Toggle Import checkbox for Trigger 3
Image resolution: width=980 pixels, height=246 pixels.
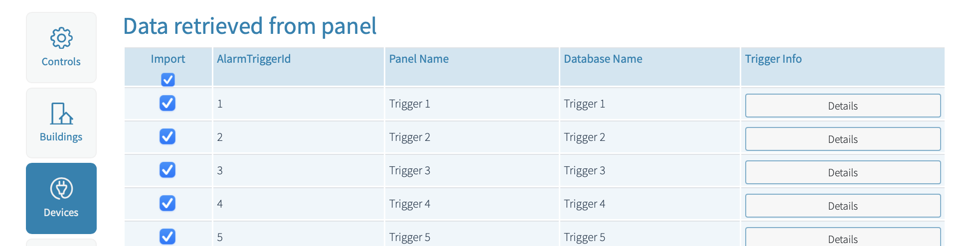[x=167, y=170]
